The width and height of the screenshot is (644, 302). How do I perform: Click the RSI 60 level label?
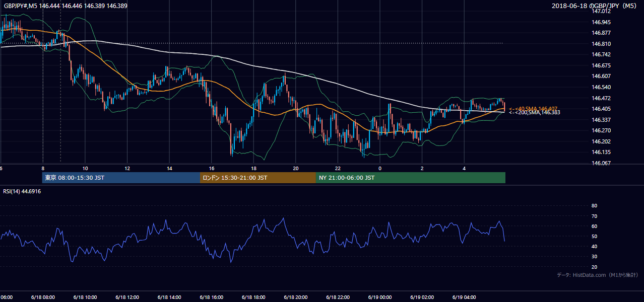point(594,226)
